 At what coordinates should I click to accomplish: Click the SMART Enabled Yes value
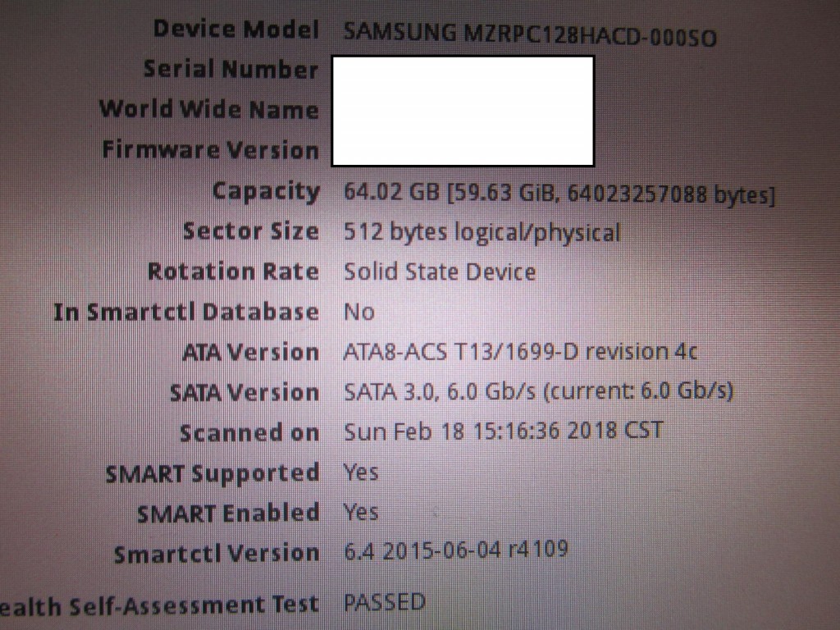[x=361, y=512]
